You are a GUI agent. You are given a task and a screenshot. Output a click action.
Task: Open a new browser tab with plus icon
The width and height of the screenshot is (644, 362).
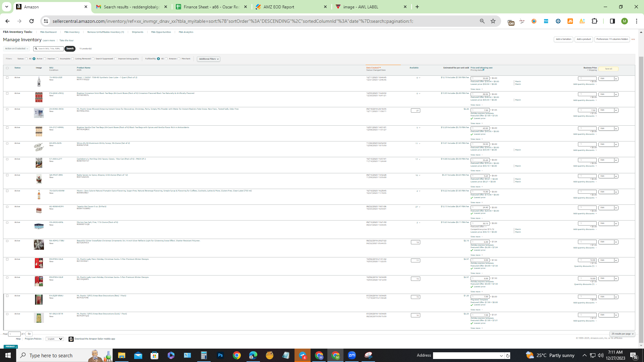(417, 7)
